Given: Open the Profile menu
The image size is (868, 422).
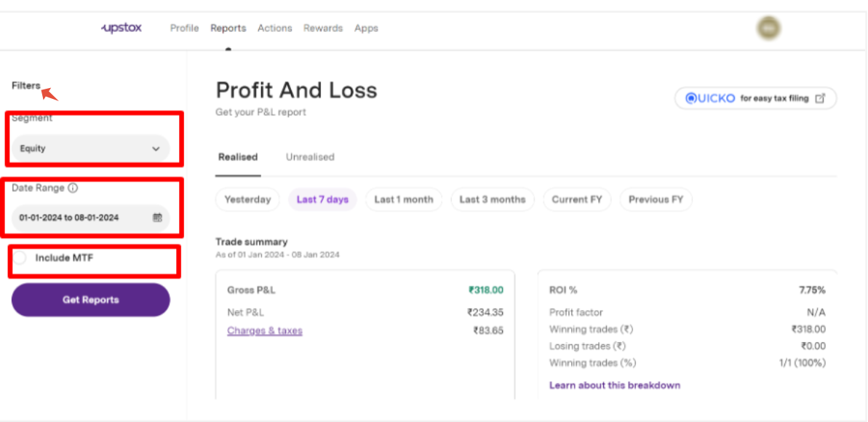Looking at the screenshot, I should [x=184, y=28].
